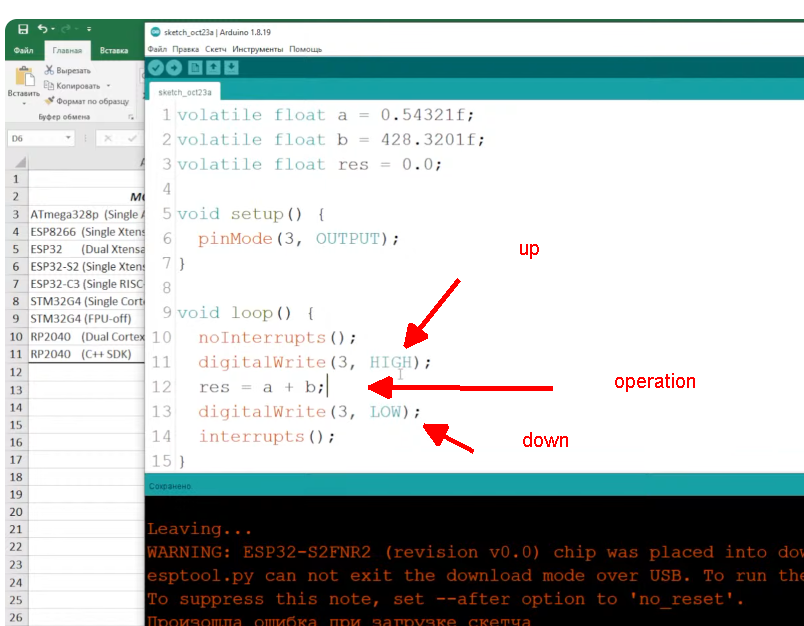The image size is (804, 626).
Task: Click the digitalWrite(3, HIGH) line
Action: pyautogui.click(x=314, y=362)
